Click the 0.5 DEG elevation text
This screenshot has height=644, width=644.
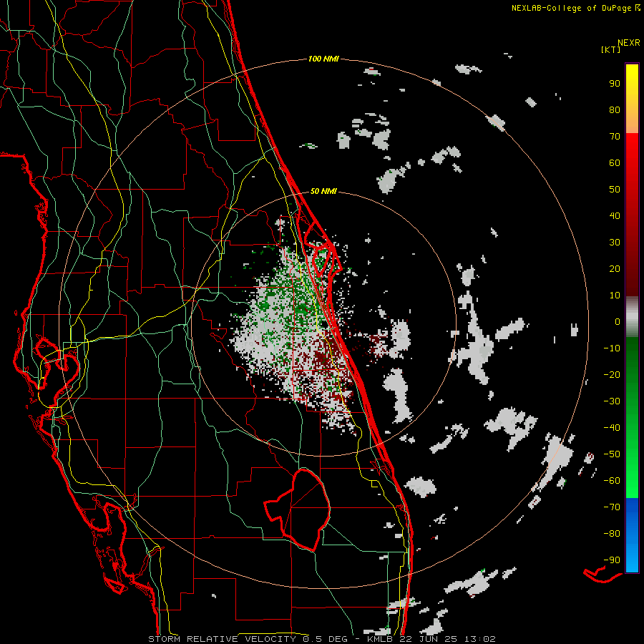pos(326,639)
